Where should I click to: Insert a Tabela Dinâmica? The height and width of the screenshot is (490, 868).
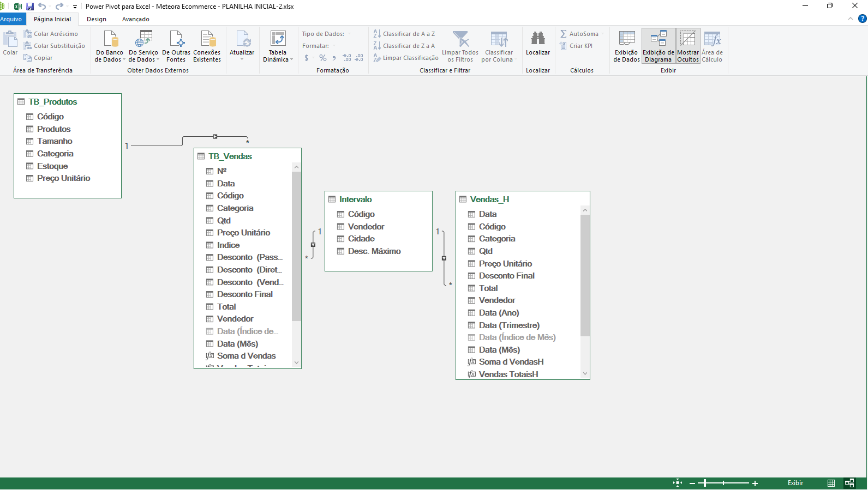(278, 47)
